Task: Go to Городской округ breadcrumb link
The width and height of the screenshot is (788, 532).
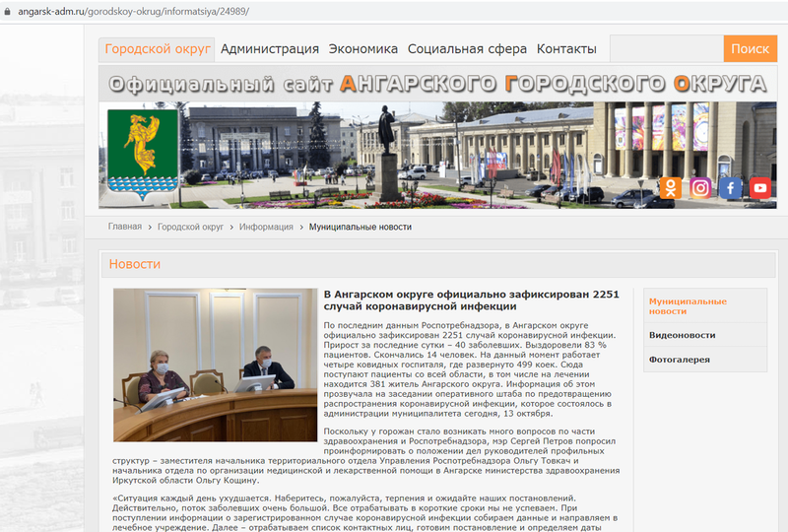Action: 190,227
